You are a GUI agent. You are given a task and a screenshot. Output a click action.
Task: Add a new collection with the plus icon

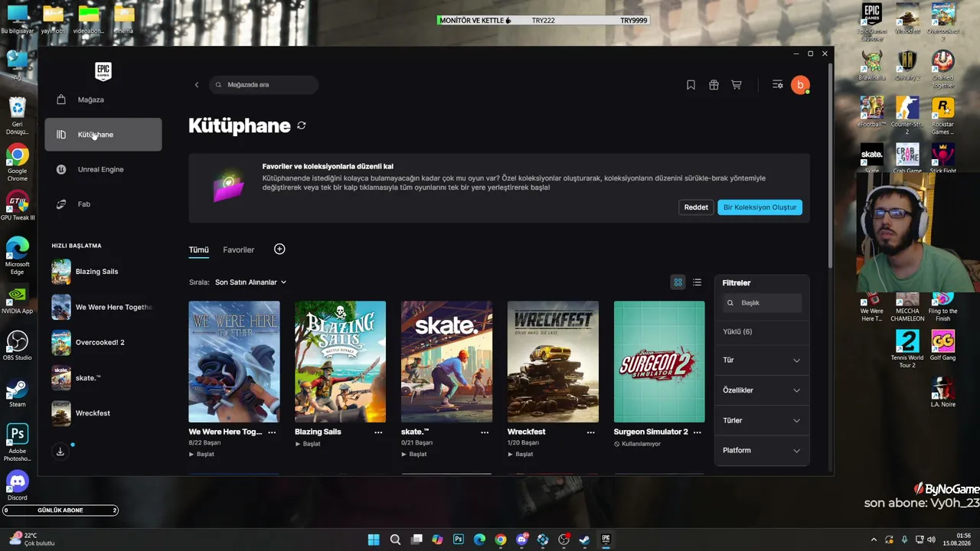tap(279, 249)
